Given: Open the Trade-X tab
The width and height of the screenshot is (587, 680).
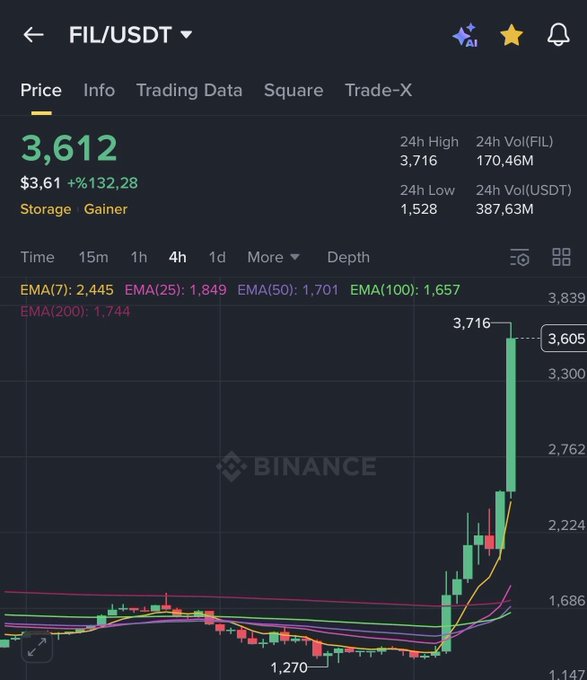Looking at the screenshot, I should click(x=378, y=90).
